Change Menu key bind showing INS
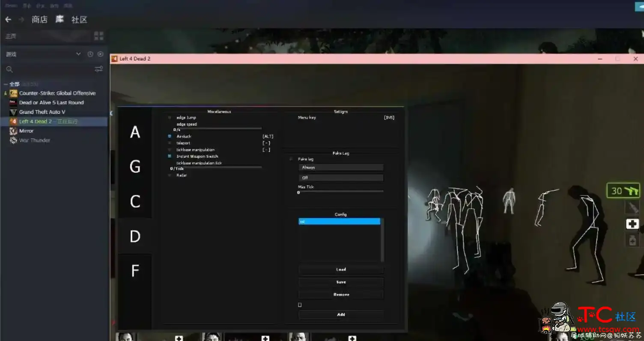 pos(389,117)
